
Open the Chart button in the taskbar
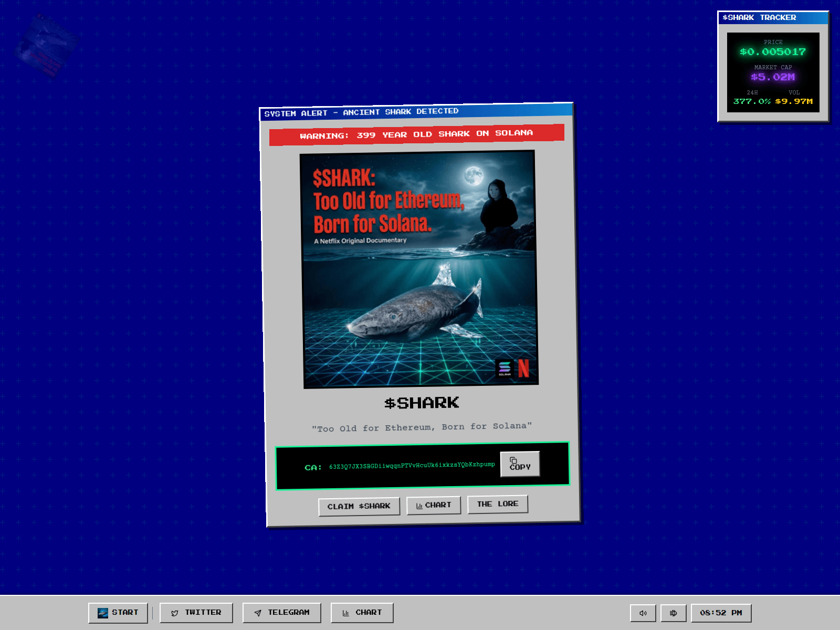[362, 613]
